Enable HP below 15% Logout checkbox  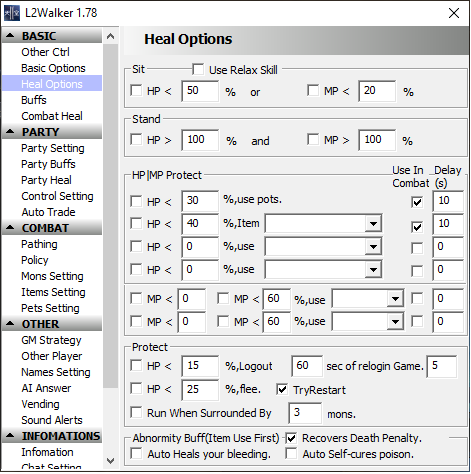[136, 365]
